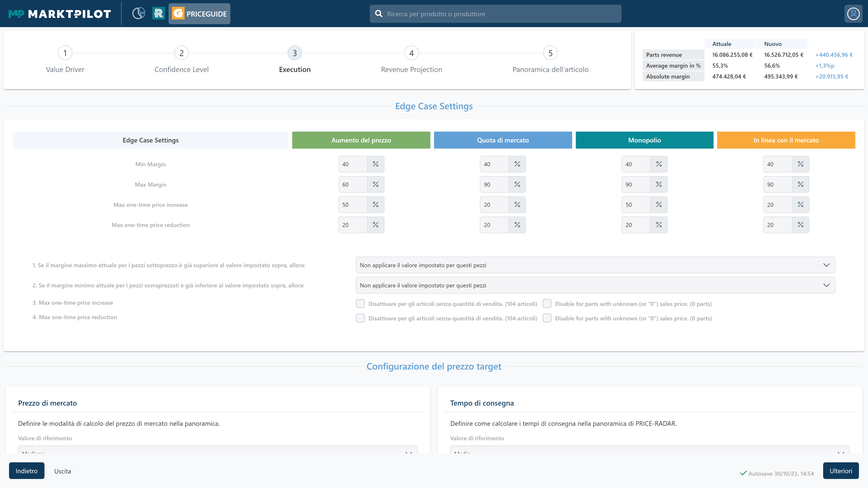
Task: Select step 3 Execution
Action: pos(295,60)
